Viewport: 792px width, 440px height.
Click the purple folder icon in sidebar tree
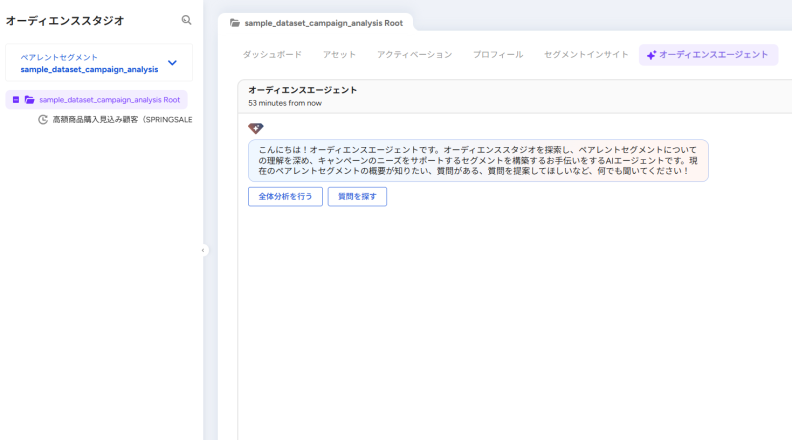30,100
